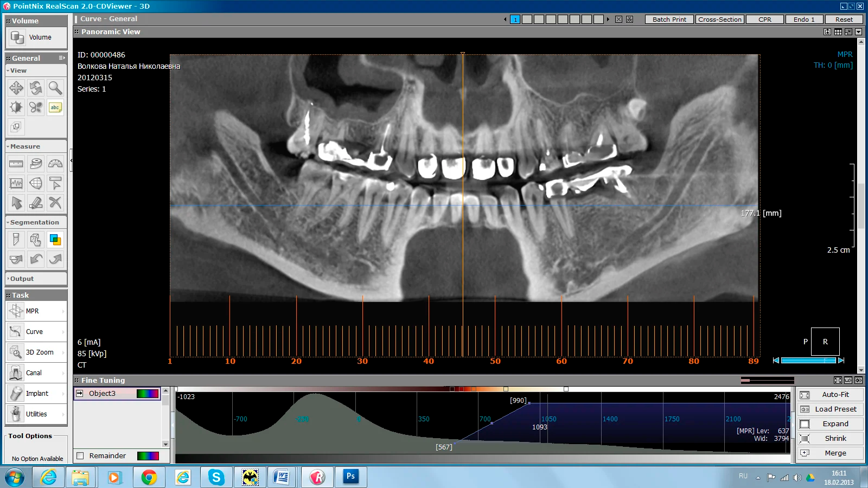Open the Canal task
Viewport: 868px width, 488px height.
tap(36, 373)
